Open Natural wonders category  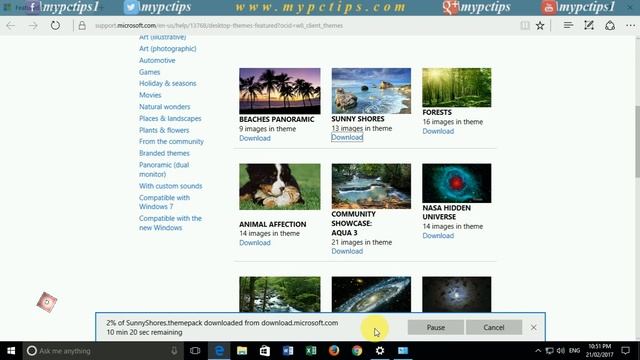pyautogui.click(x=164, y=107)
